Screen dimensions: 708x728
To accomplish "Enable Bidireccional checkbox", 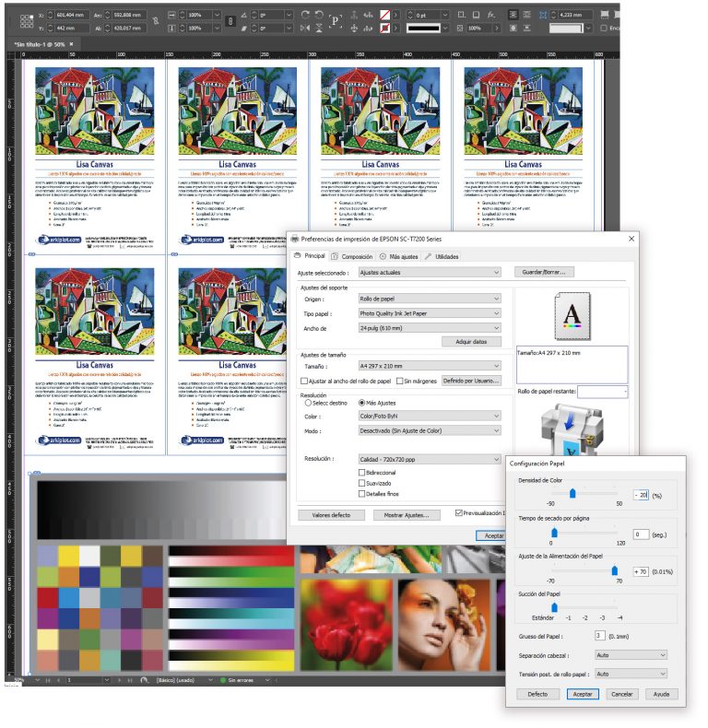I will coord(362,473).
